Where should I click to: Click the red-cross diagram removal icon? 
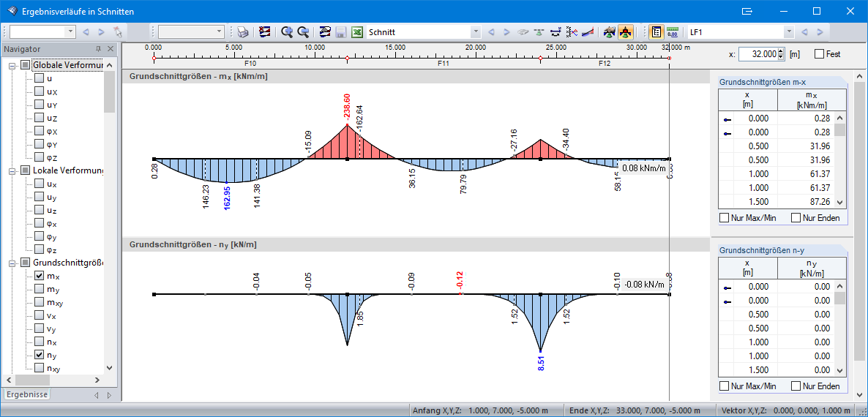pyautogui.click(x=265, y=32)
